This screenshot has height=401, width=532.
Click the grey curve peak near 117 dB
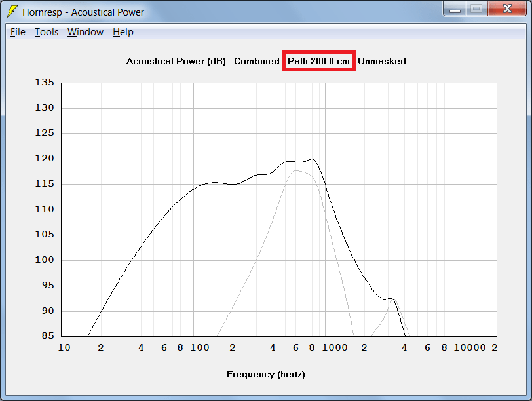click(296, 170)
